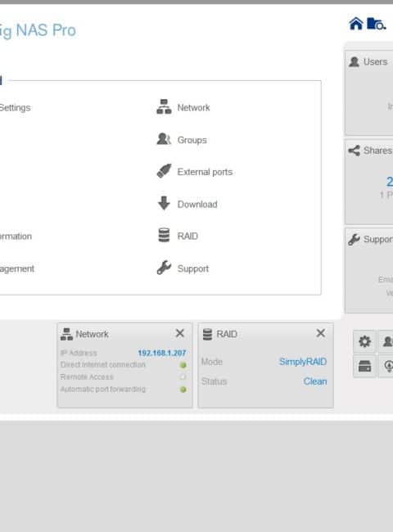This screenshot has height=532, width=393.
Task: Click the Direct Internet connection green indicator
Action: [183, 365]
